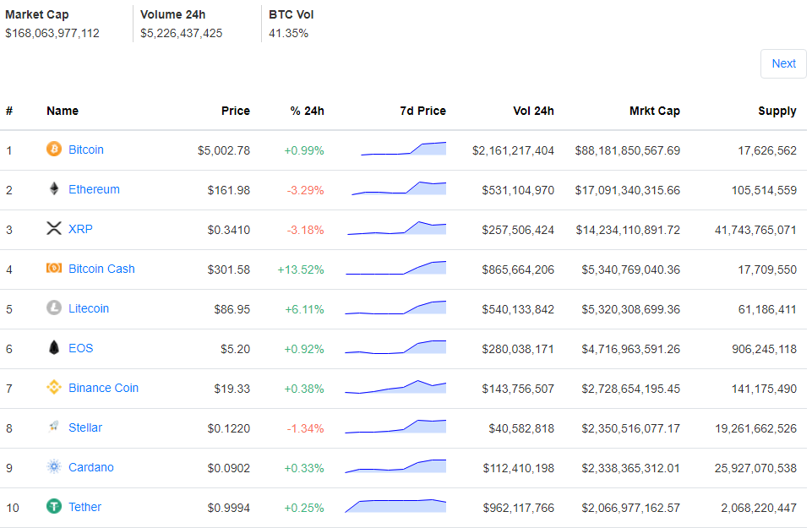Click Tether's 7d price sparkline chart
This screenshot has width=812, height=528.
tap(395, 506)
